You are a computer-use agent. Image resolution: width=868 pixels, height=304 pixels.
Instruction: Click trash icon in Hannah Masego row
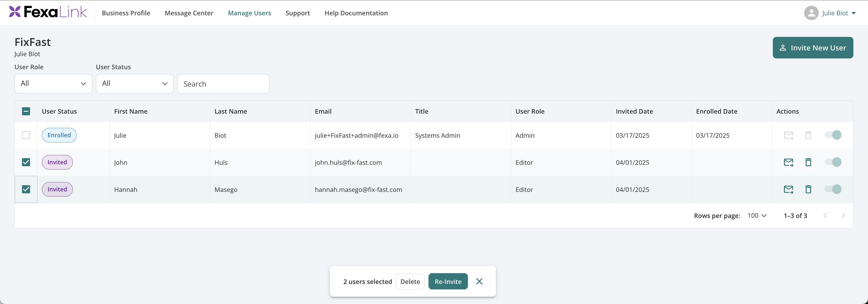click(808, 189)
